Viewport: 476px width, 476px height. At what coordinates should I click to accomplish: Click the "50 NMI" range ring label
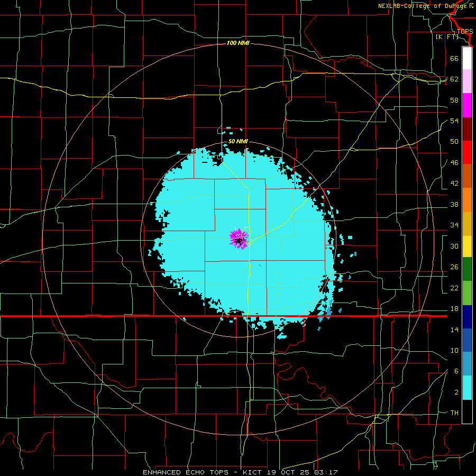click(238, 141)
